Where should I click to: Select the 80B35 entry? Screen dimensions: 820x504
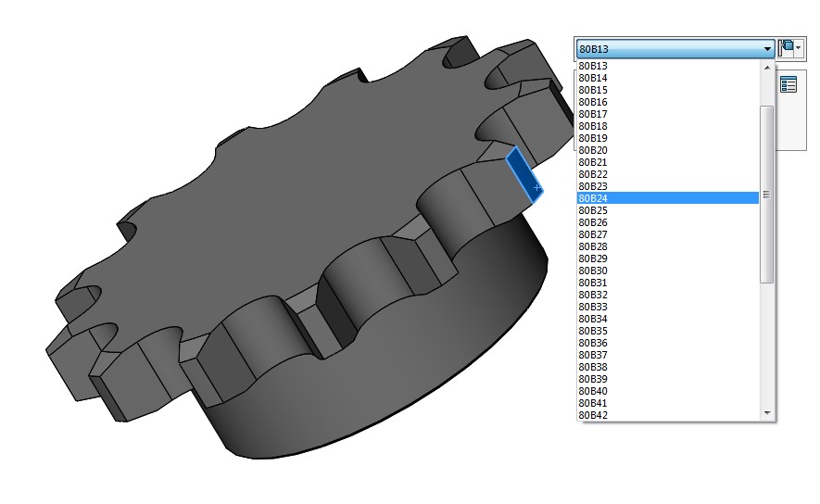click(668, 331)
